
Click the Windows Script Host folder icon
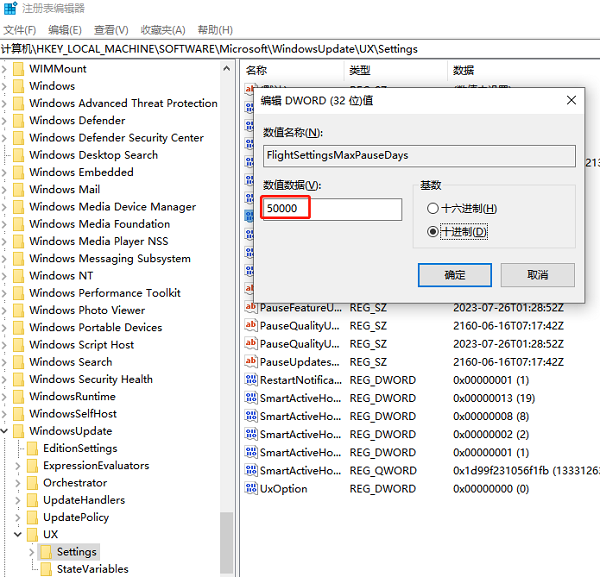coord(18,345)
